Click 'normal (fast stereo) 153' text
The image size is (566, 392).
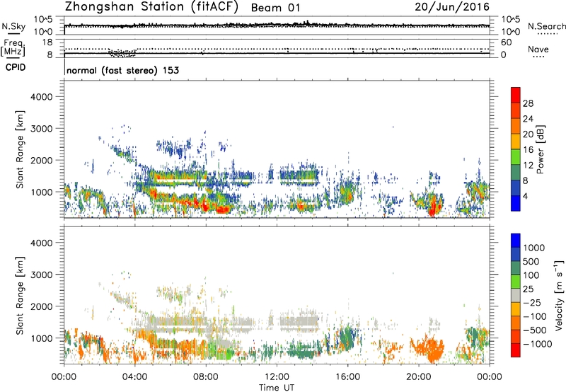pyautogui.click(x=122, y=70)
